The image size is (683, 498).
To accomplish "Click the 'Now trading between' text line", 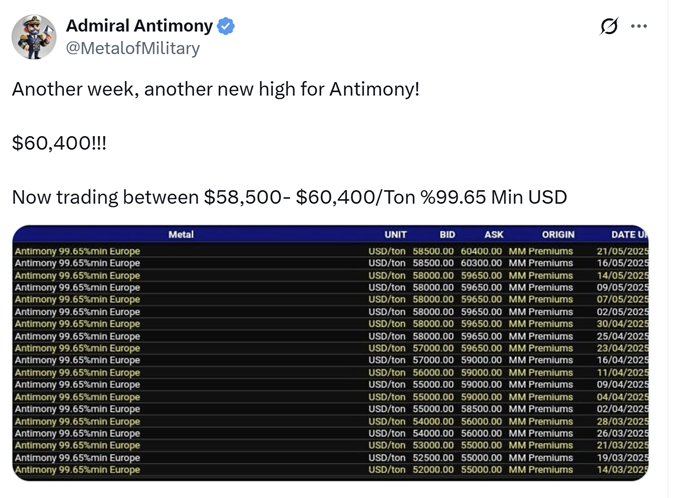I will tap(289, 197).
